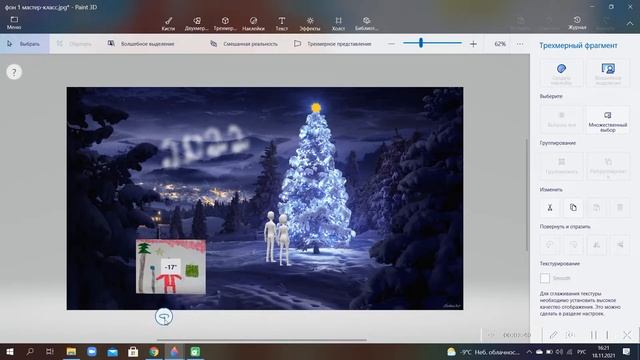
Task: Cut selection with the scissors icon
Action: click(x=550, y=208)
